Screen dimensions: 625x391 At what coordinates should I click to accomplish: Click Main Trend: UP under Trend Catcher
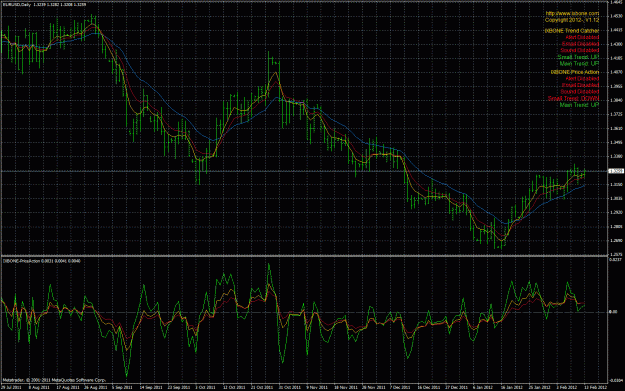click(x=579, y=63)
